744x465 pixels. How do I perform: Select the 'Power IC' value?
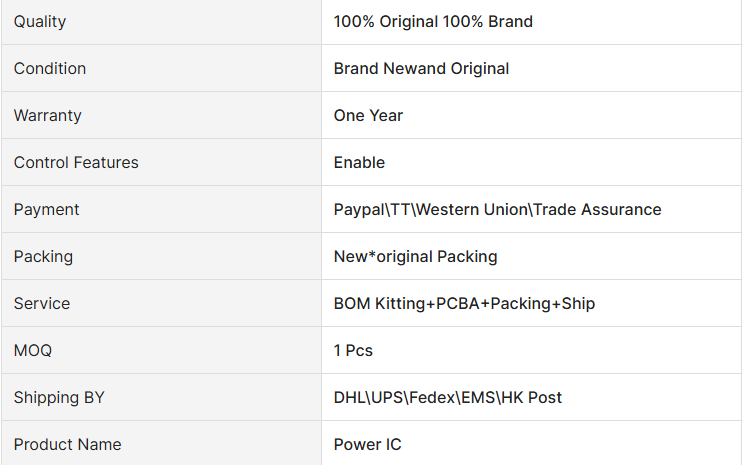[x=367, y=445]
